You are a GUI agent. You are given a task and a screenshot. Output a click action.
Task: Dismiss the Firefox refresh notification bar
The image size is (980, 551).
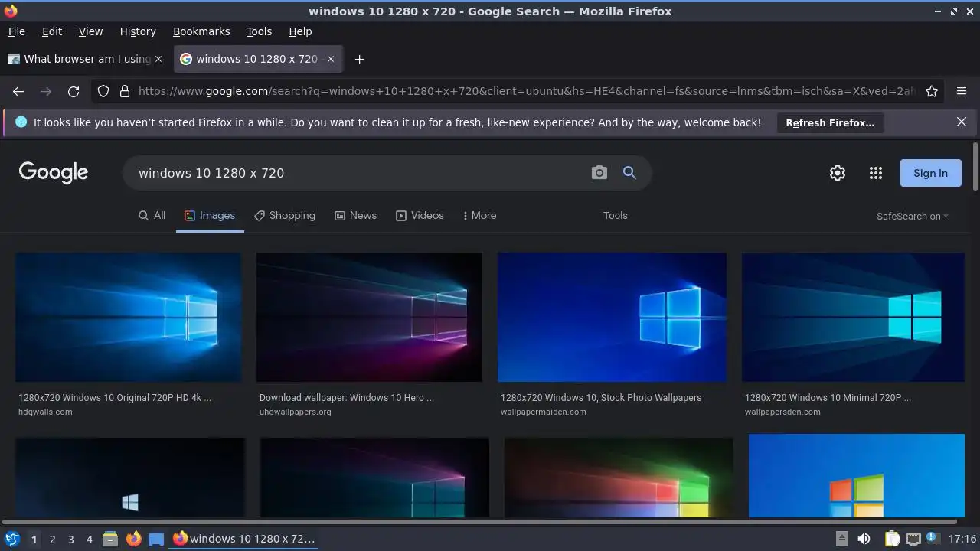(x=962, y=122)
